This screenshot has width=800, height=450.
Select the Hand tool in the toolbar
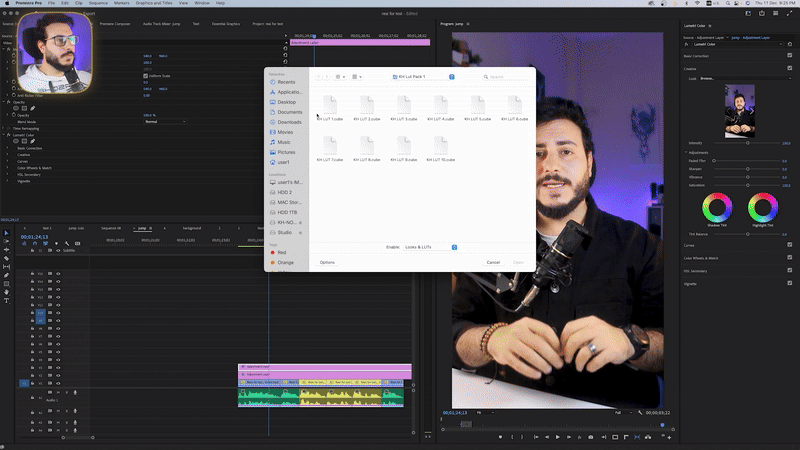pos(6,291)
